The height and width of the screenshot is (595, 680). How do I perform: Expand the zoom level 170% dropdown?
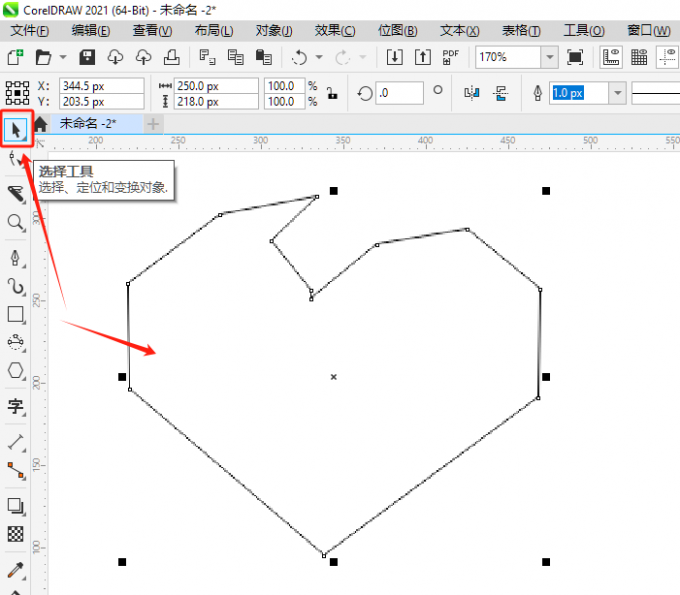point(550,57)
